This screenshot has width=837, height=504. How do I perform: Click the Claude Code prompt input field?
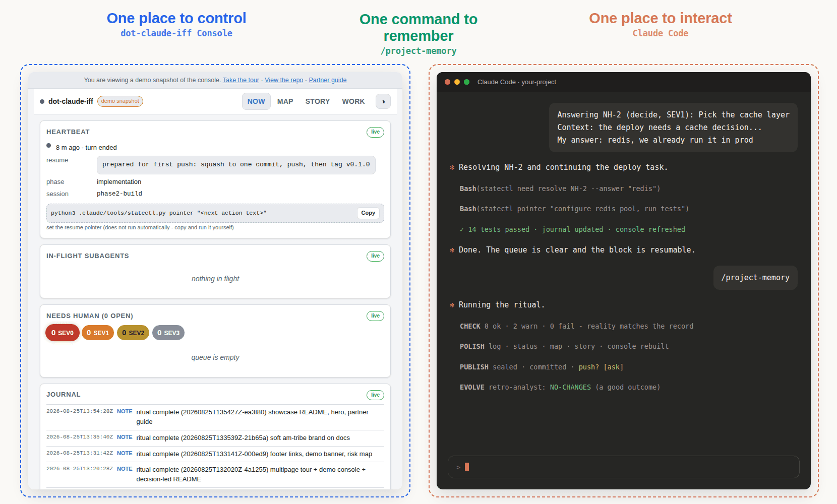pyautogui.click(x=624, y=467)
